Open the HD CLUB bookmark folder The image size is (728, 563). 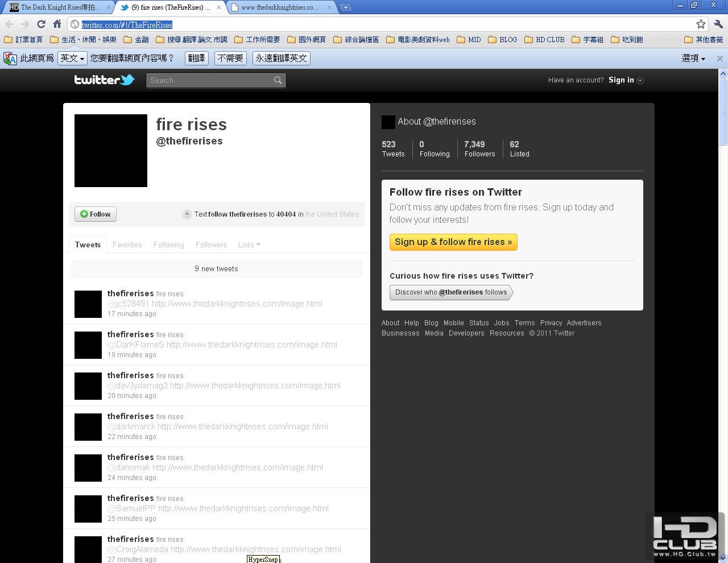tap(544, 40)
